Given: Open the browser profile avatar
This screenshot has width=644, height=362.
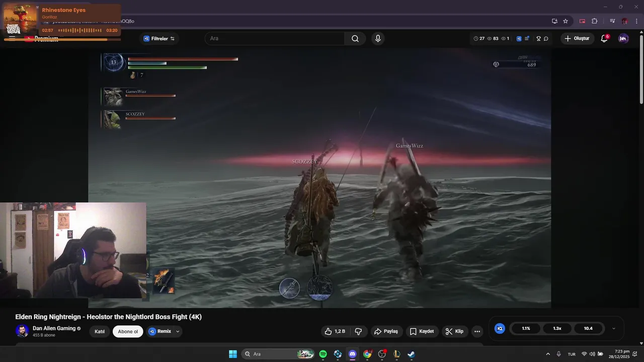Looking at the screenshot, I should click(624, 21).
